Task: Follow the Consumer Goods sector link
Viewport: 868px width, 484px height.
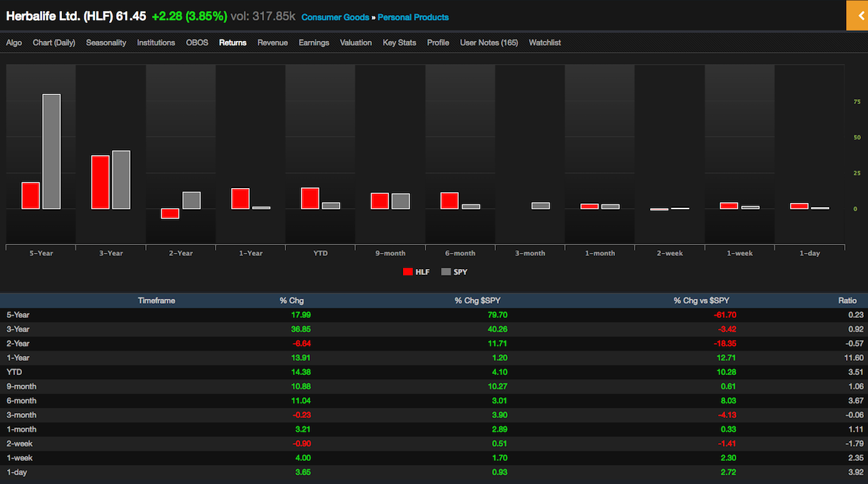Action: [x=335, y=17]
